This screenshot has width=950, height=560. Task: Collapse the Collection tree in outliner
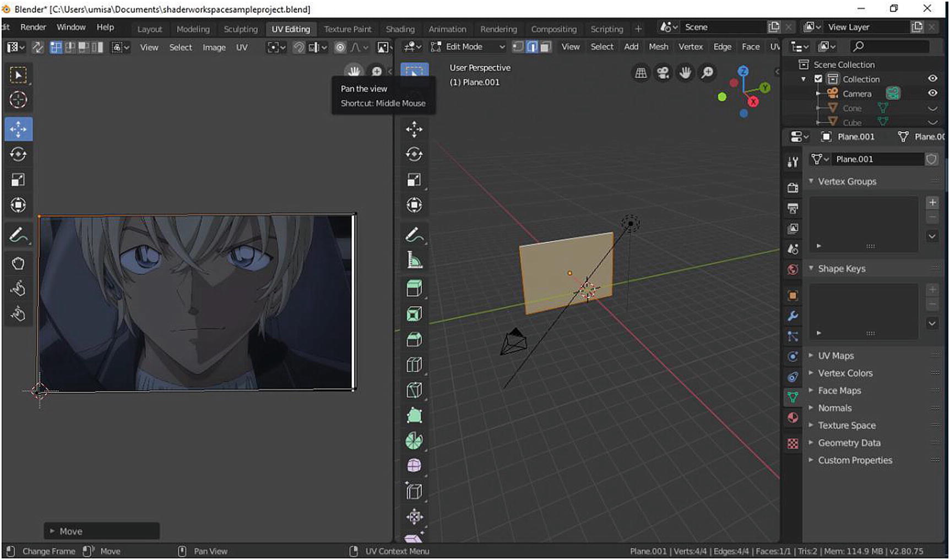click(x=804, y=79)
